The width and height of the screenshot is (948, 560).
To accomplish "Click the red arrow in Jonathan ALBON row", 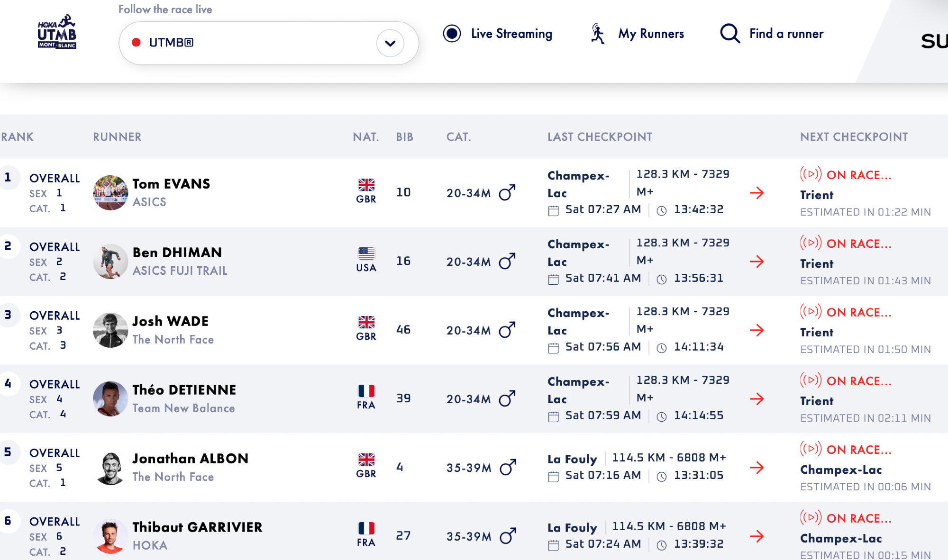I will [757, 468].
